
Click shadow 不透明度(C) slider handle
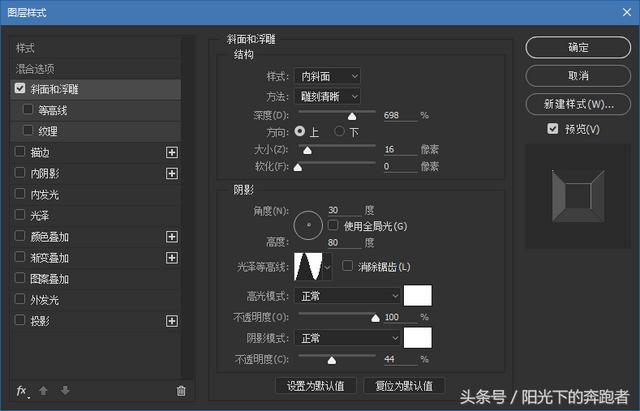click(332, 360)
